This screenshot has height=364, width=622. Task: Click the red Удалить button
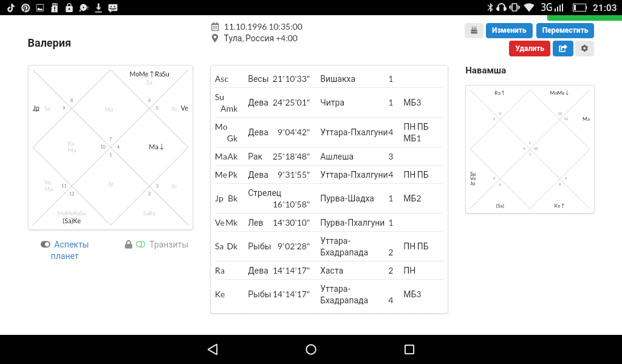pos(530,49)
